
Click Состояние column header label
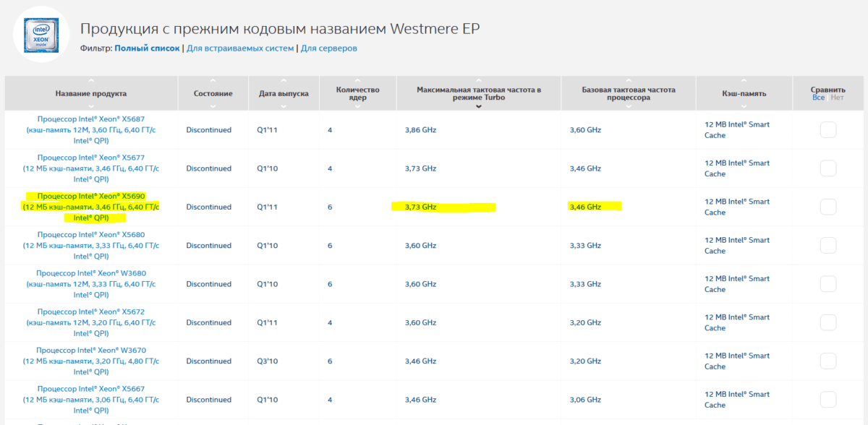(x=213, y=94)
